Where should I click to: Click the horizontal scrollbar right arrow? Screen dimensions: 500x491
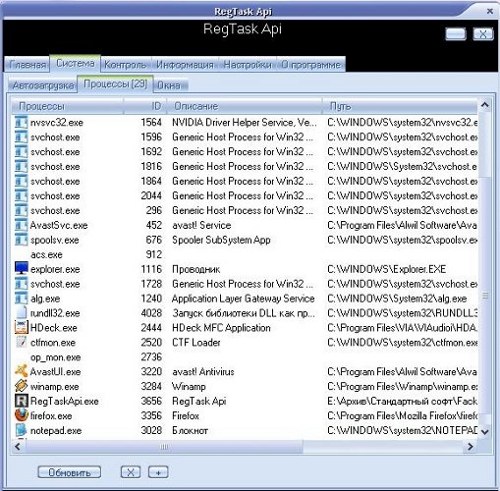coord(470,446)
